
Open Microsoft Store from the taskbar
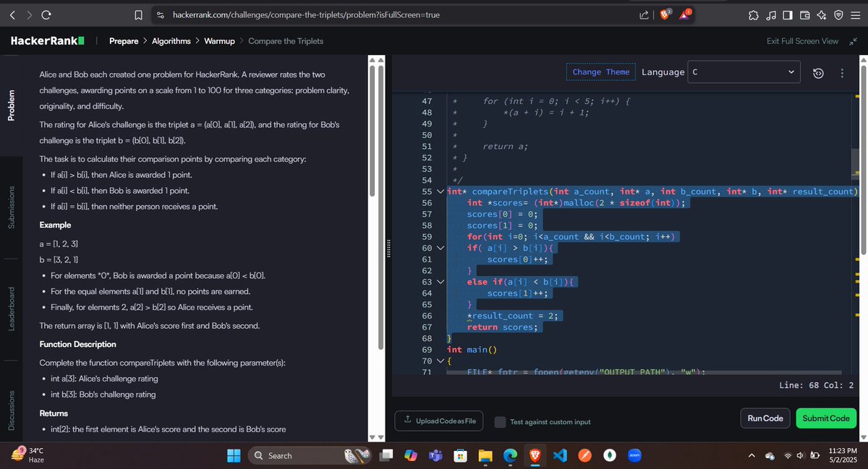tap(459, 455)
